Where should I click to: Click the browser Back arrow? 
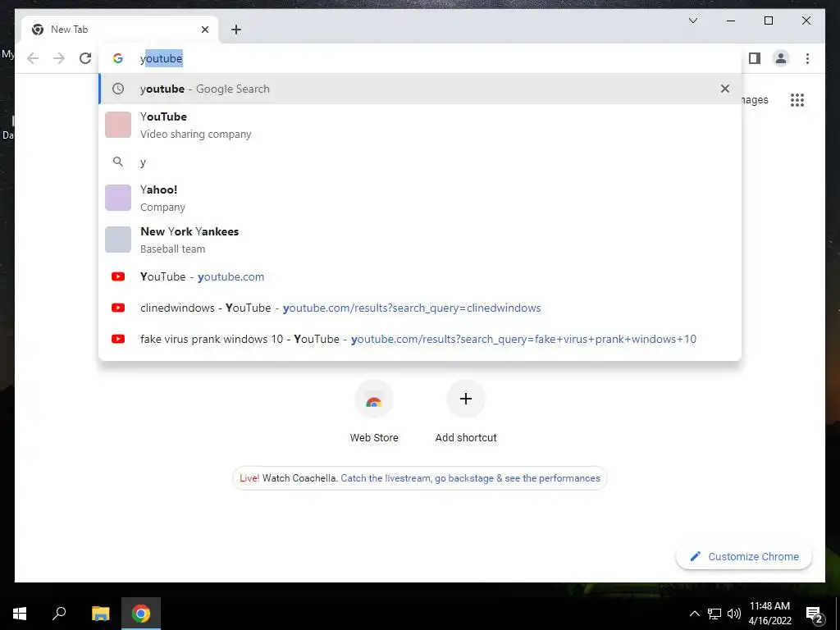(x=33, y=58)
